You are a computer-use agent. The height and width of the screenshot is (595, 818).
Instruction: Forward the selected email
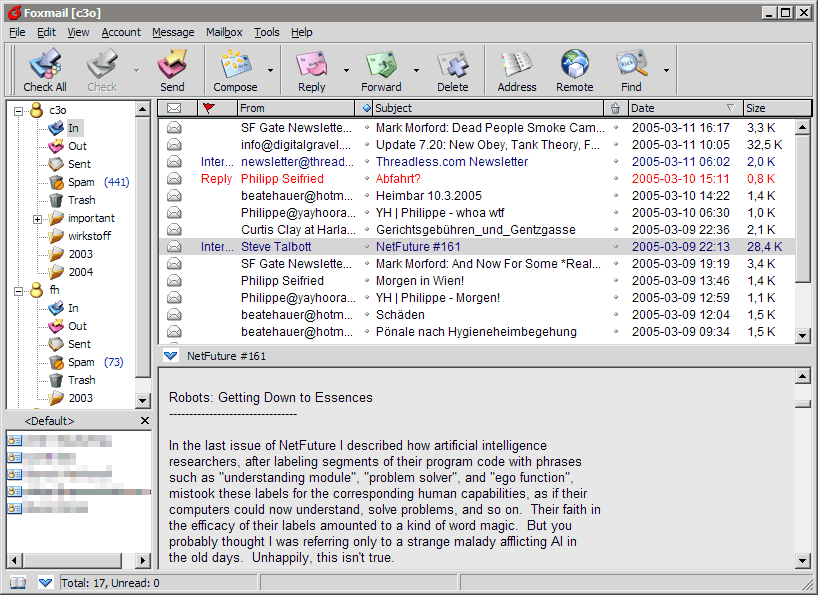[381, 70]
